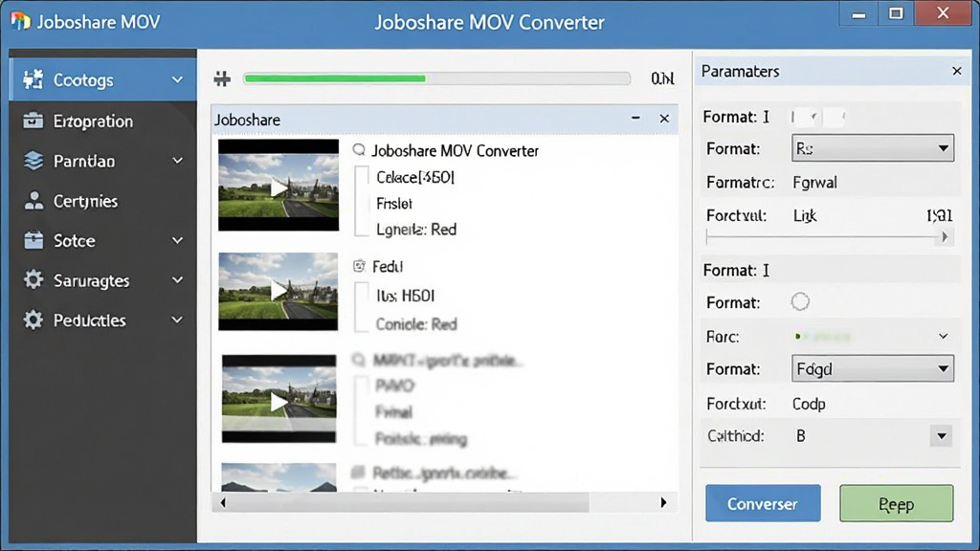Click the icon beside the Retbc entry

click(x=358, y=472)
